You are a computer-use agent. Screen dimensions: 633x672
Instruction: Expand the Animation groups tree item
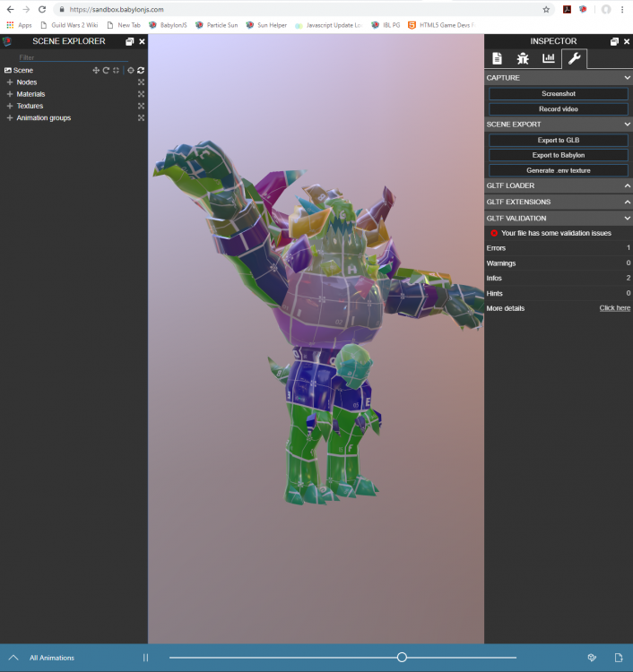(x=10, y=118)
